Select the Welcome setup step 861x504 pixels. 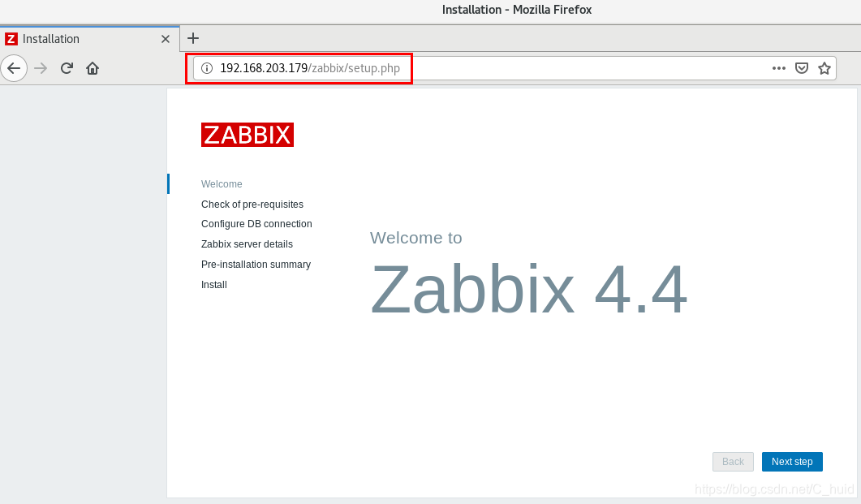click(222, 184)
